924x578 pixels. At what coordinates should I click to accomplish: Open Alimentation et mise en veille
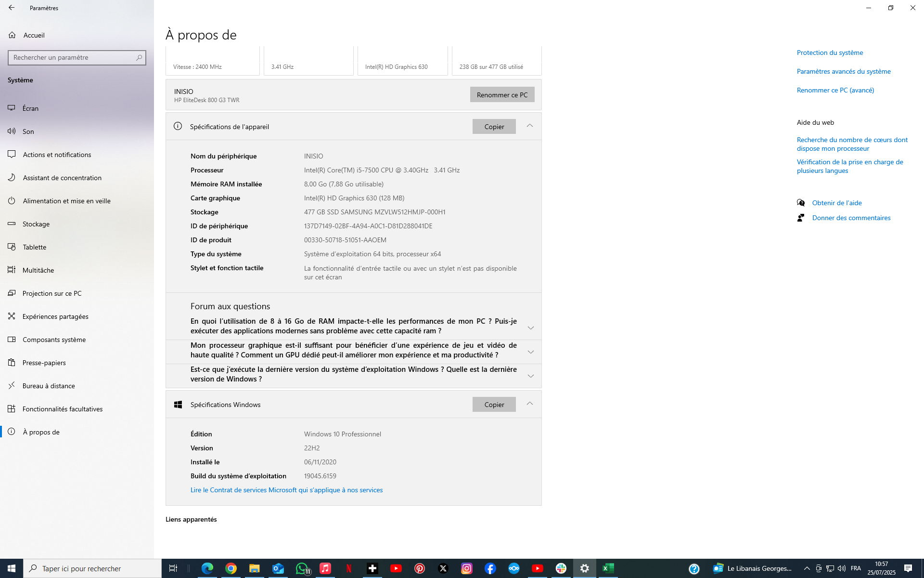66,201
